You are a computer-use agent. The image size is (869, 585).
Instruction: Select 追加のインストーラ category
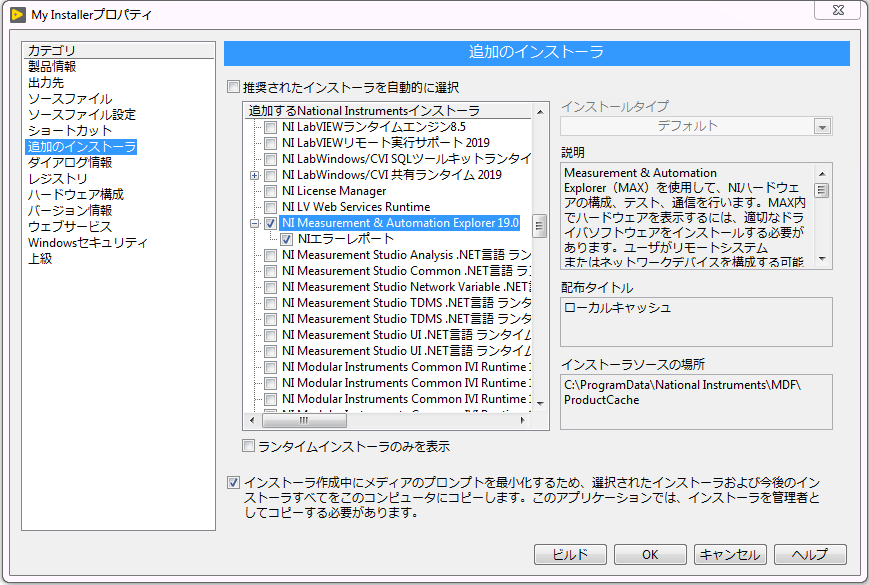click(81, 147)
